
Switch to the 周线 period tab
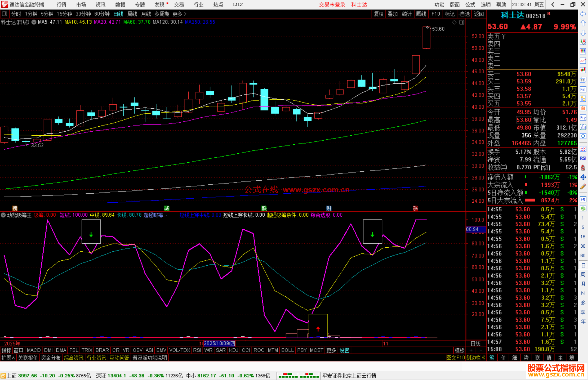click(x=132, y=14)
